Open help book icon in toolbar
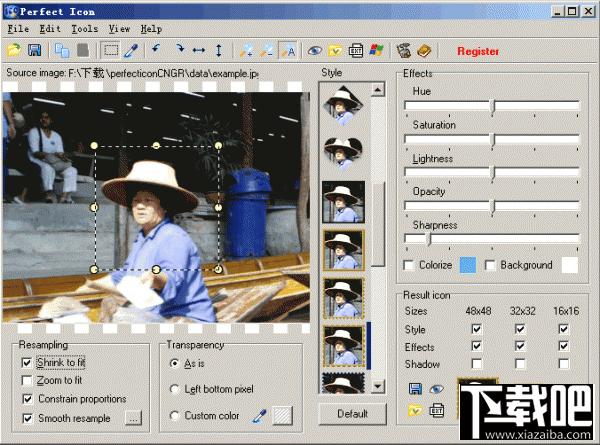Image resolution: width=600 pixels, height=445 pixels. (424, 51)
